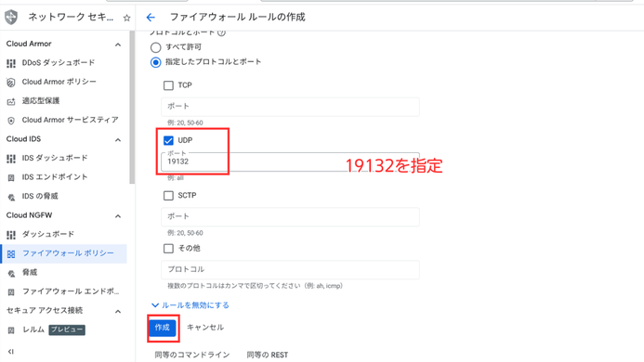Click the レルム icon
Screen dimensions: 644x362
point(11,330)
